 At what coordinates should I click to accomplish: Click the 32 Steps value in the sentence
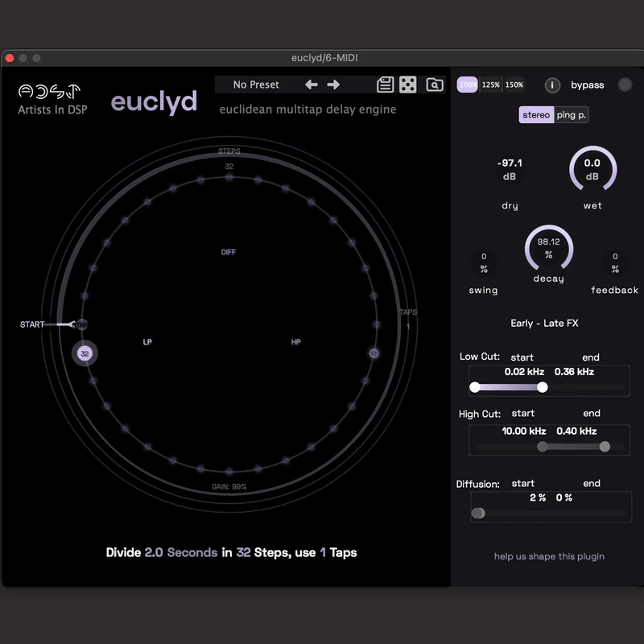[x=244, y=553]
